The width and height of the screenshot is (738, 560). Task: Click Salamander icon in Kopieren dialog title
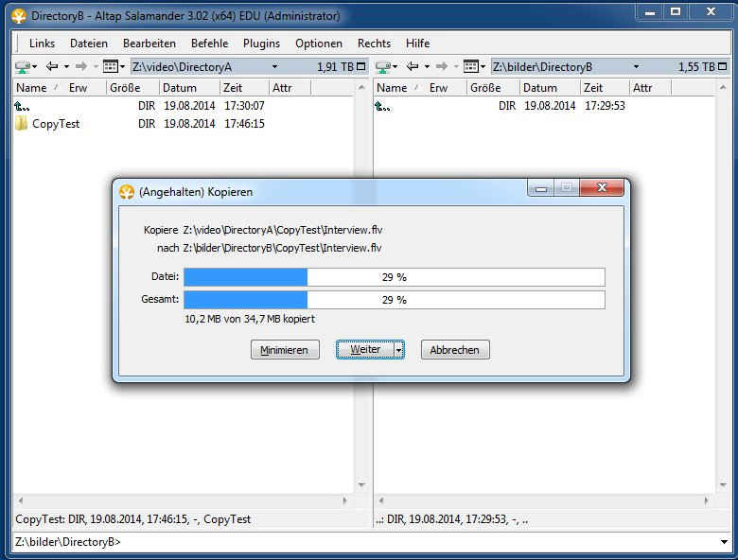pos(127,192)
